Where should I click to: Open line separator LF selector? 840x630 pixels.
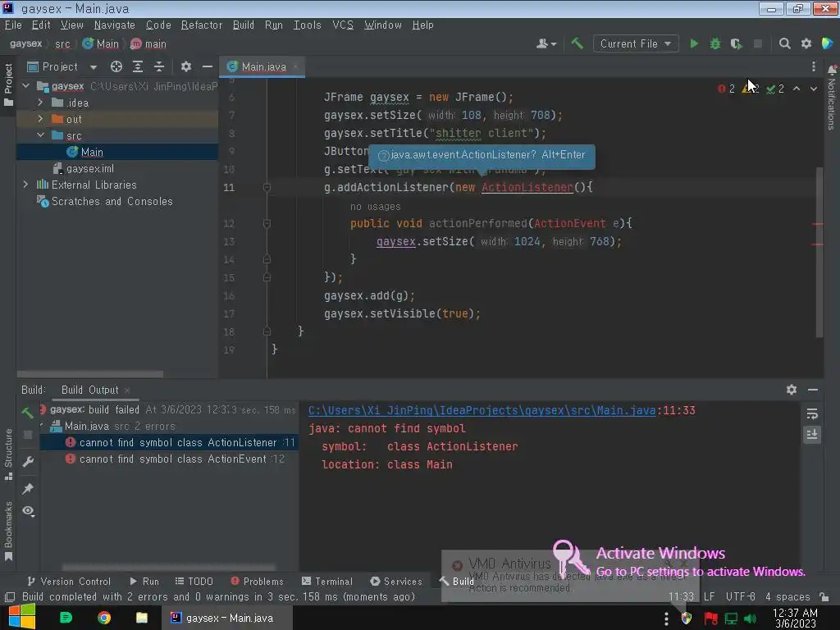[709, 596]
